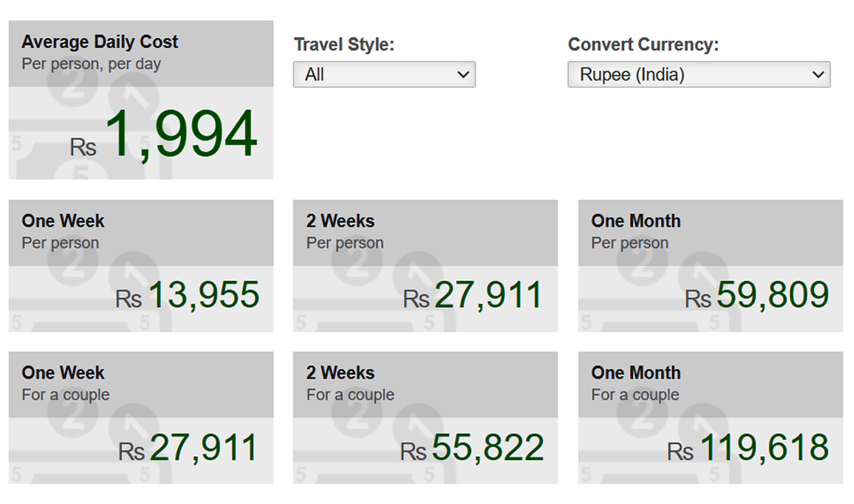The width and height of the screenshot is (854, 504).
Task: Click the Rs 13,955 amount
Action: click(187, 295)
